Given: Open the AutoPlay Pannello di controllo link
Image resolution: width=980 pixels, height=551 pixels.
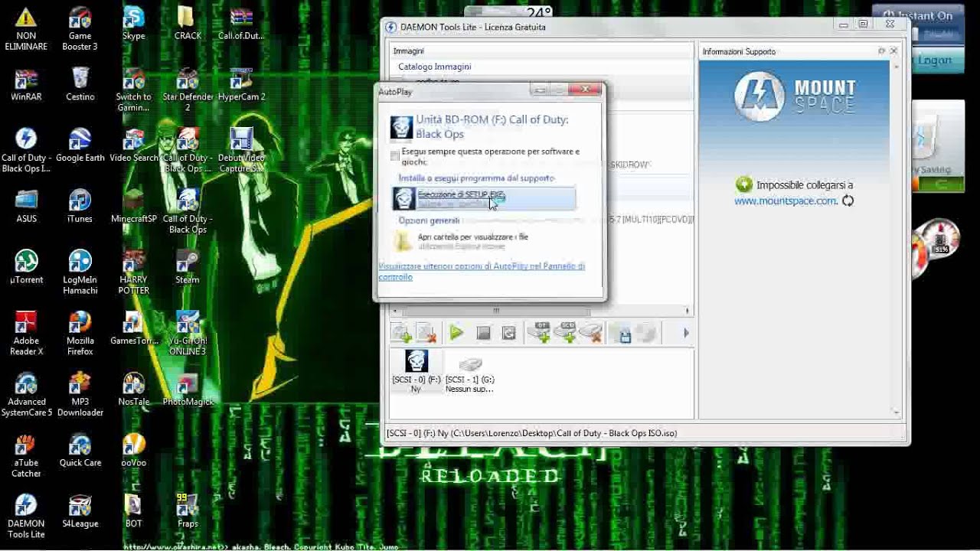Looking at the screenshot, I should click(482, 272).
